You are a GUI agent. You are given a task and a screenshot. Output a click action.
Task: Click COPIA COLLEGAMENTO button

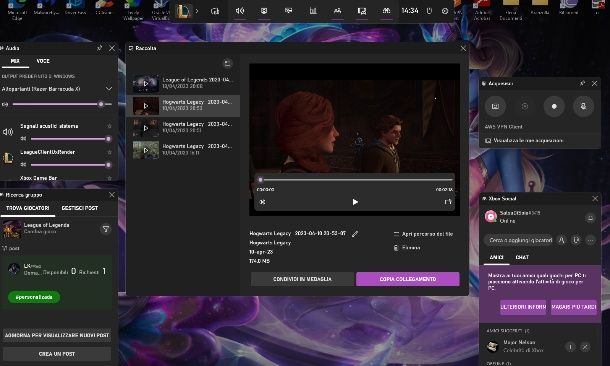407,279
